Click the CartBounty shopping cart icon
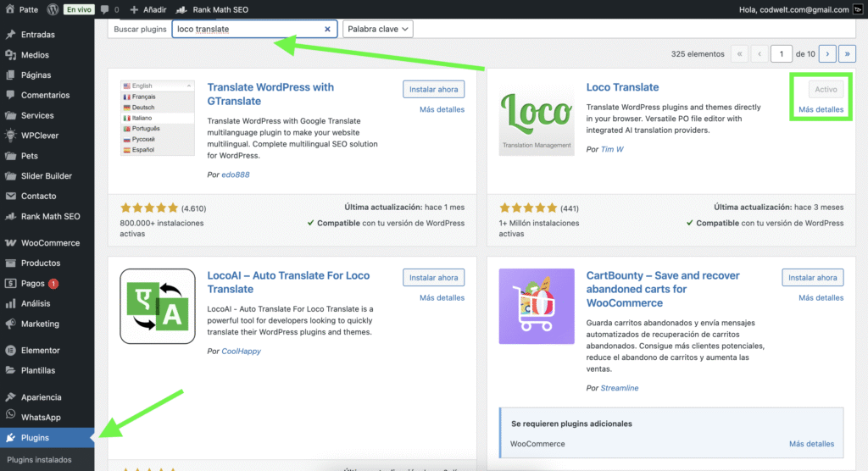This screenshot has width=868, height=471. [536, 306]
